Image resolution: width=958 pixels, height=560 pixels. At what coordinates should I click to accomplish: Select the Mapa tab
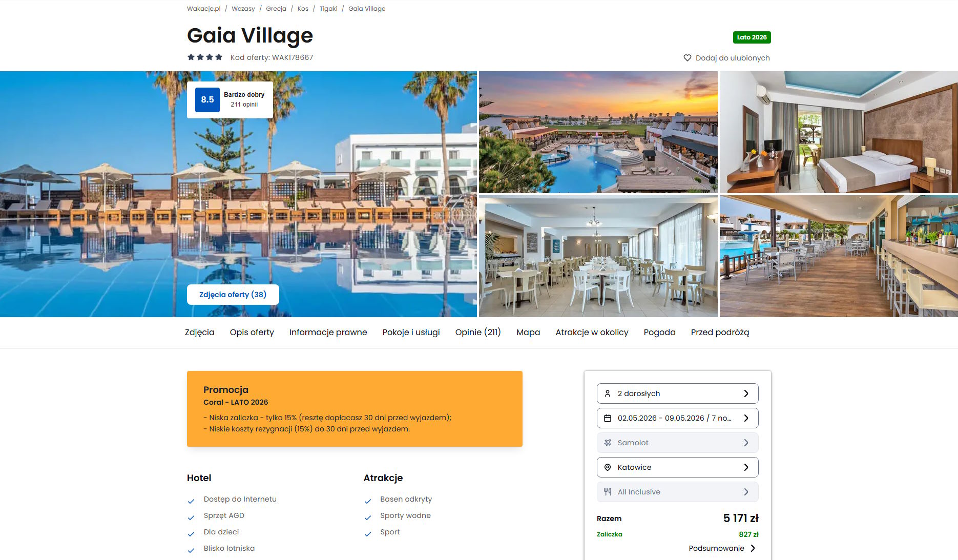click(528, 332)
